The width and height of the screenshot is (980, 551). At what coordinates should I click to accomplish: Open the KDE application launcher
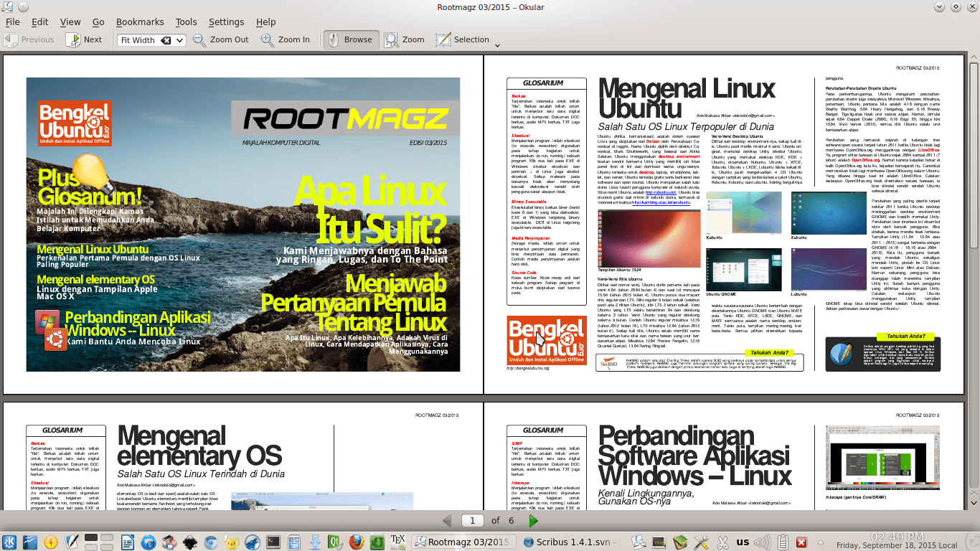[x=10, y=542]
